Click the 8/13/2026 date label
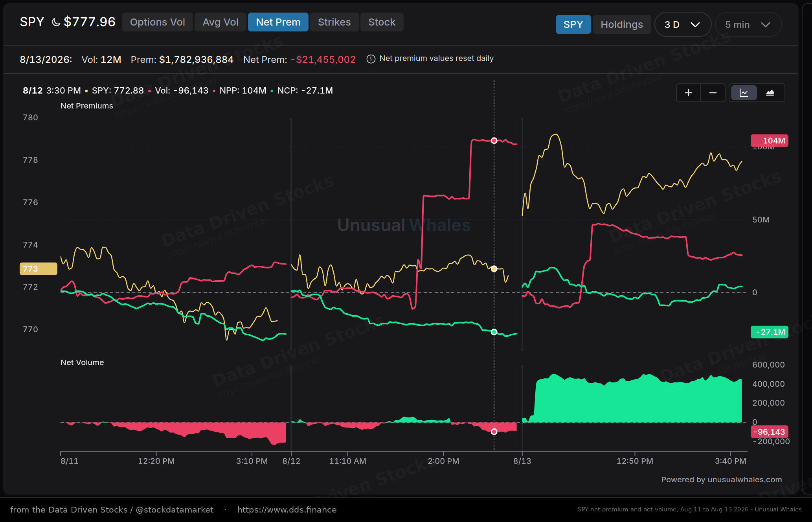 (x=46, y=59)
